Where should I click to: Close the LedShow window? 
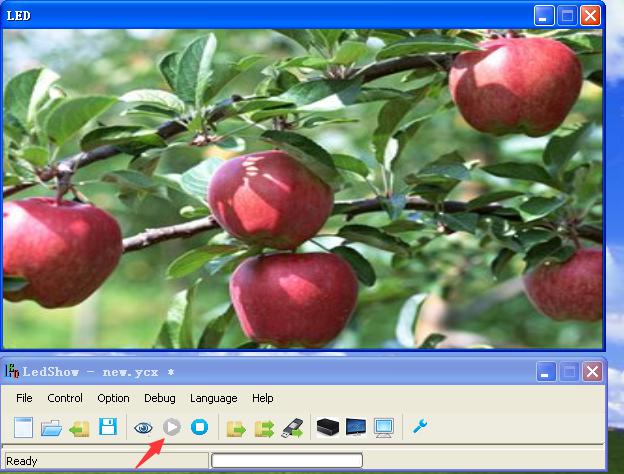point(592,372)
